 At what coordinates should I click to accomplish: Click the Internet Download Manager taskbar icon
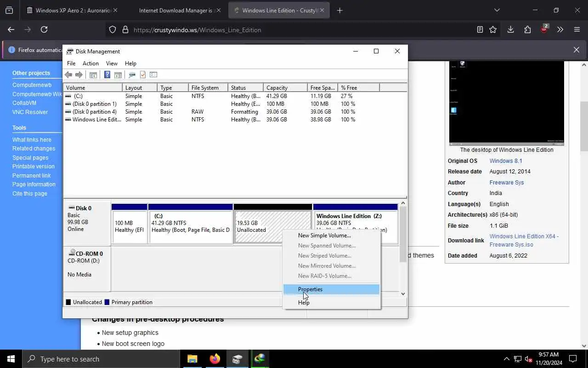(x=260, y=359)
